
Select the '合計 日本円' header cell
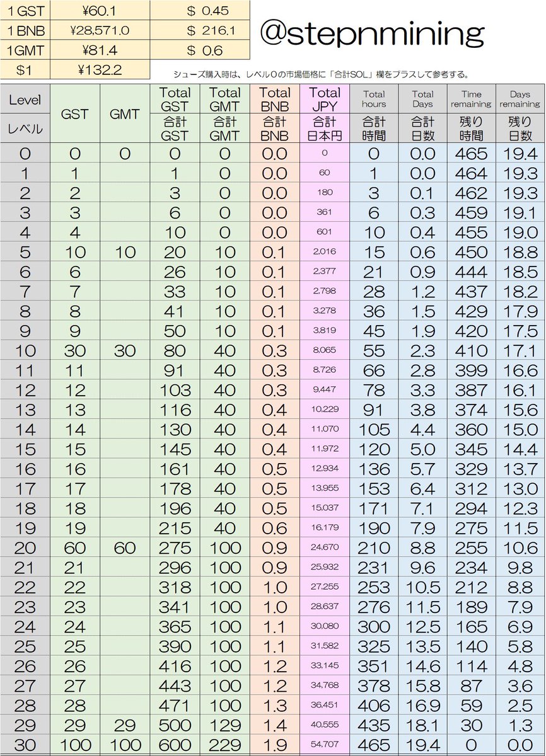(x=325, y=129)
